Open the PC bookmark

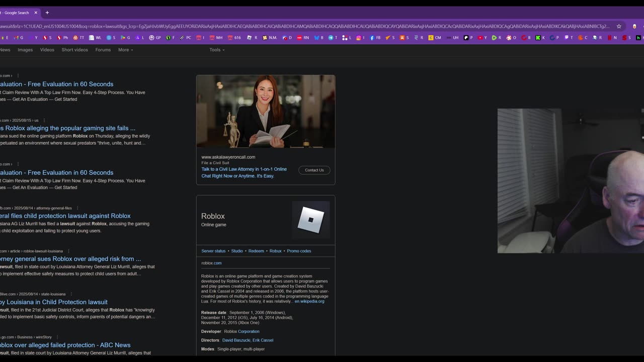click(x=186, y=38)
